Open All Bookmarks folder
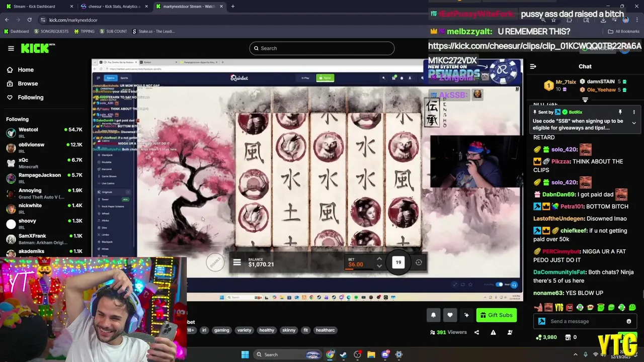This screenshot has height=362, width=644. 623,31
